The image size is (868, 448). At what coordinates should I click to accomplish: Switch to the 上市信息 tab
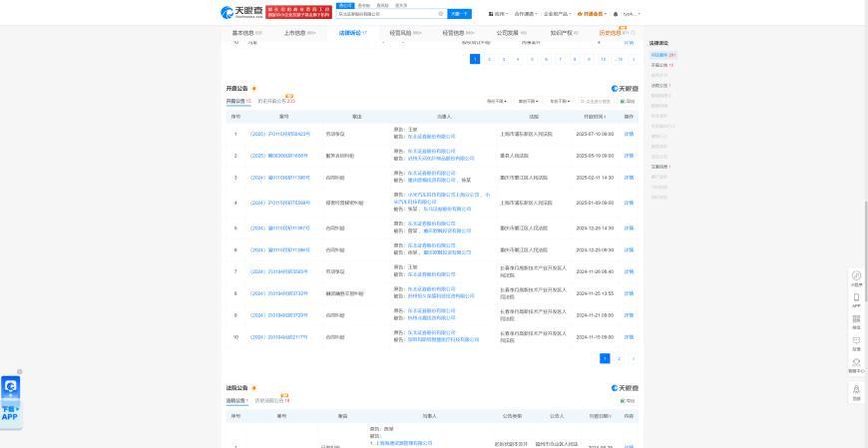(299, 33)
